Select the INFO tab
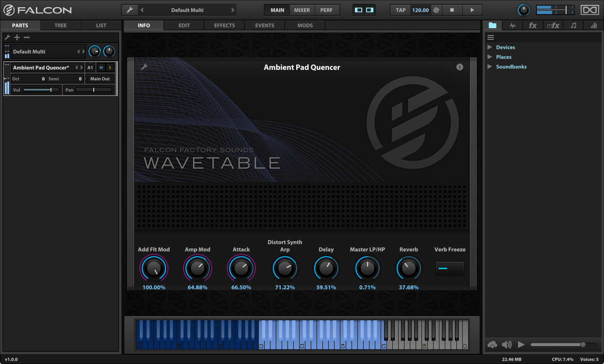 point(144,25)
